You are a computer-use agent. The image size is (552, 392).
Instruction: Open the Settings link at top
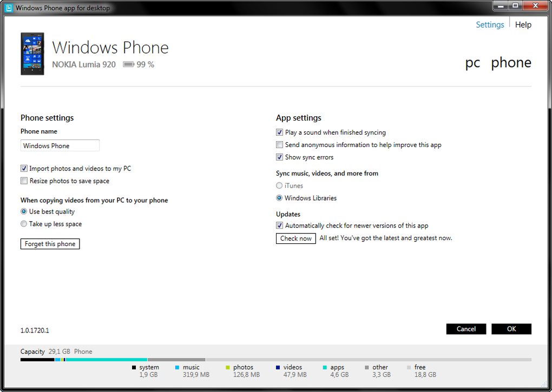point(490,25)
